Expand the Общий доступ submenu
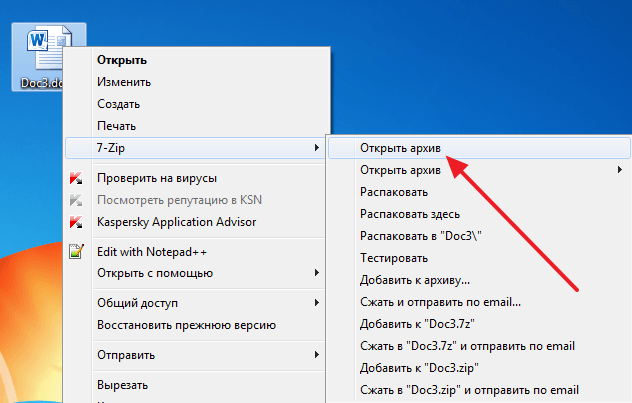 pos(317,303)
